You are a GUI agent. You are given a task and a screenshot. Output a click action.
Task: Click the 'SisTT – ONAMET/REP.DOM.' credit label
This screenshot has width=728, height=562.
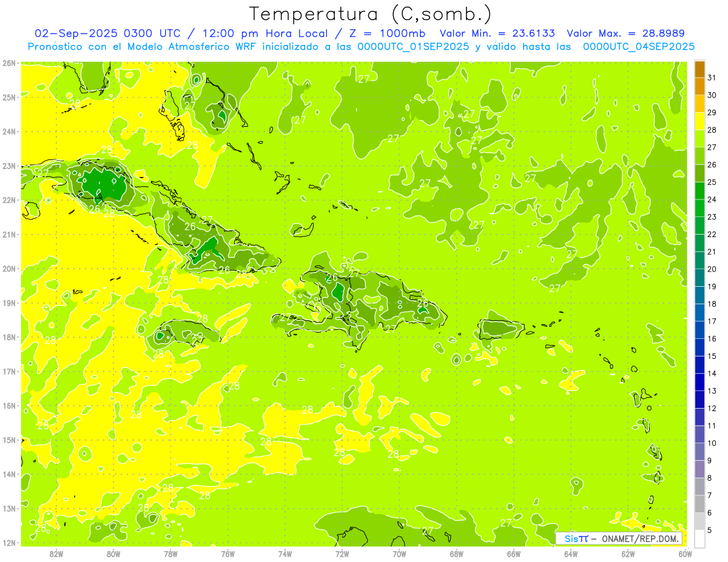click(x=619, y=538)
